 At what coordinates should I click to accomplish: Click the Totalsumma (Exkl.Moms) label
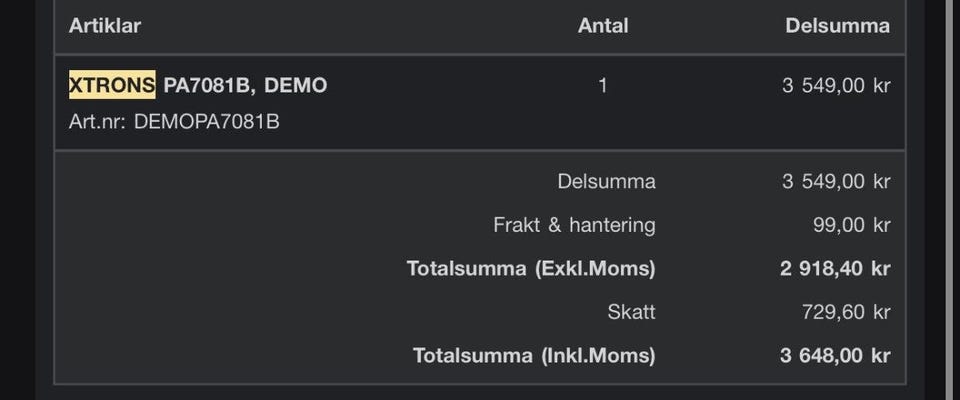(531, 268)
